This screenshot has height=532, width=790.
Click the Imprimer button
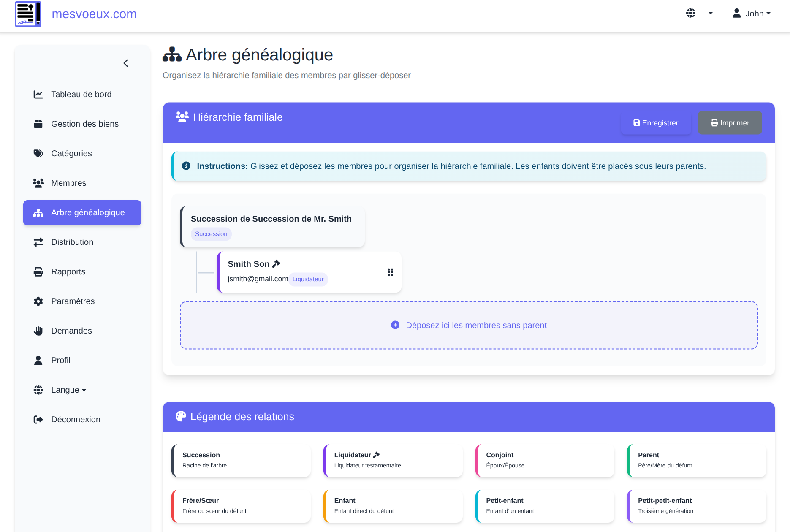(730, 122)
